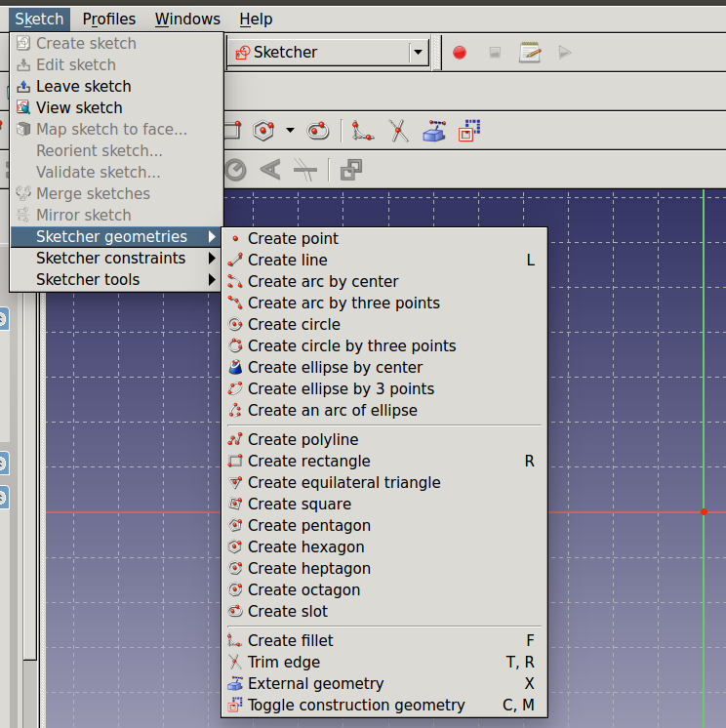Select External geometry menu entry
This screenshot has width=726, height=728.
pyautogui.click(x=384, y=683)
